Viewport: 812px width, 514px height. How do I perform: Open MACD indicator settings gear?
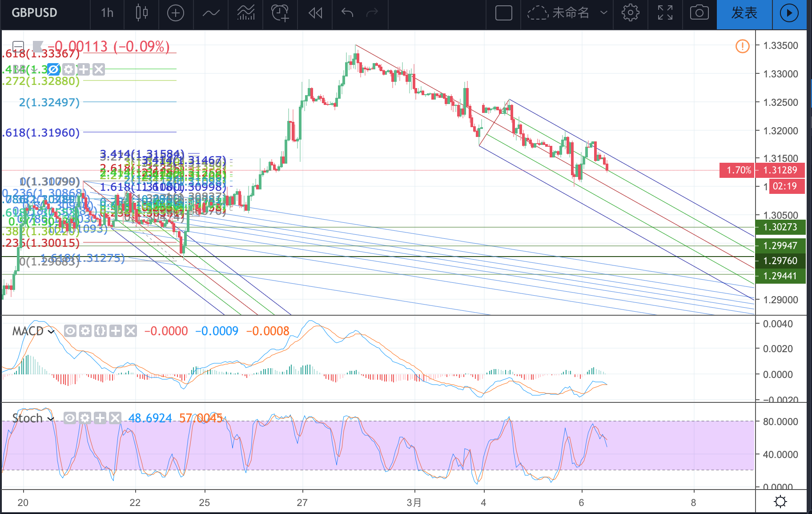(85, 331)
